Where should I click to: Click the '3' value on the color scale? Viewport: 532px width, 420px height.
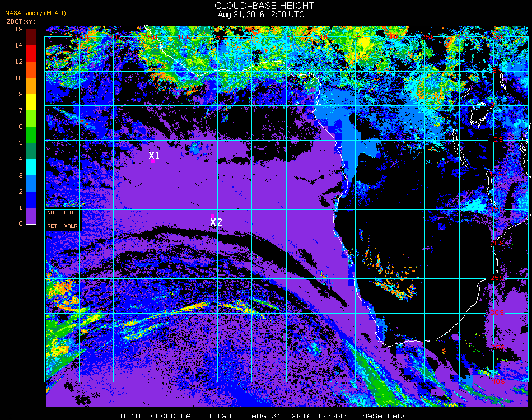[21, 175]
